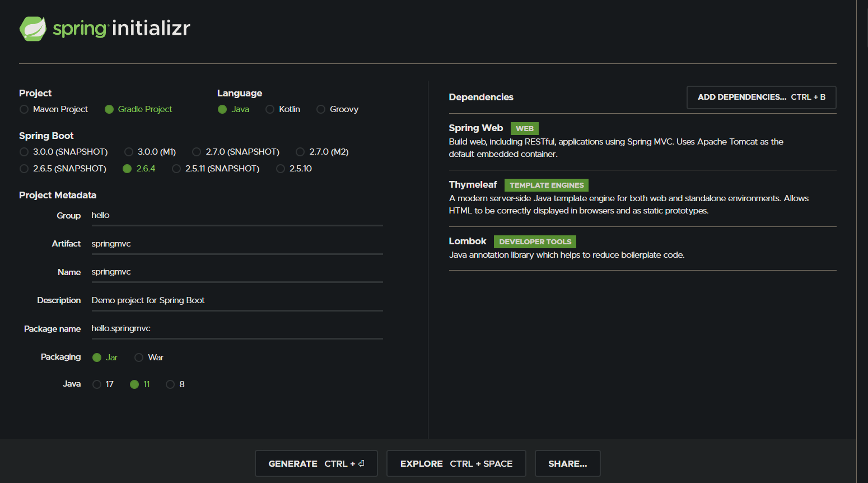Screen dimensions: 868x483
Task: Edit the Group field containing hello
Action: click(237, 215)
